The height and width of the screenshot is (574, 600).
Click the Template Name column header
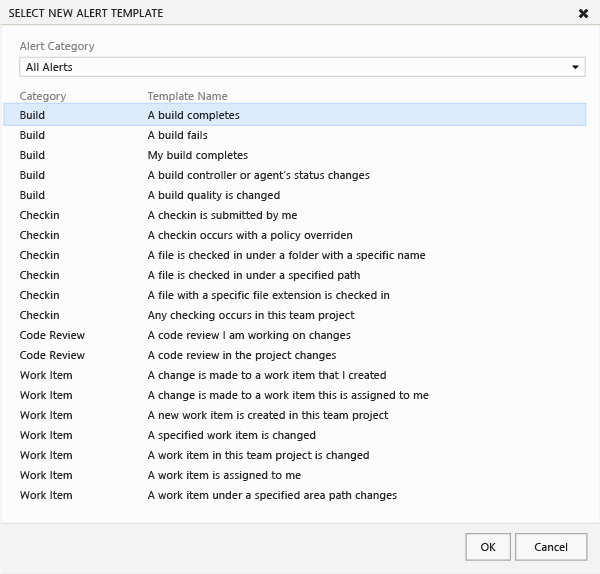pos(188,96)
